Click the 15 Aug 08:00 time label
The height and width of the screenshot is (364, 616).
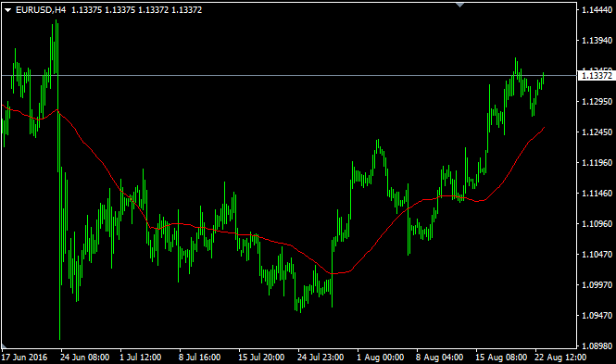click(x=501, y=358)
